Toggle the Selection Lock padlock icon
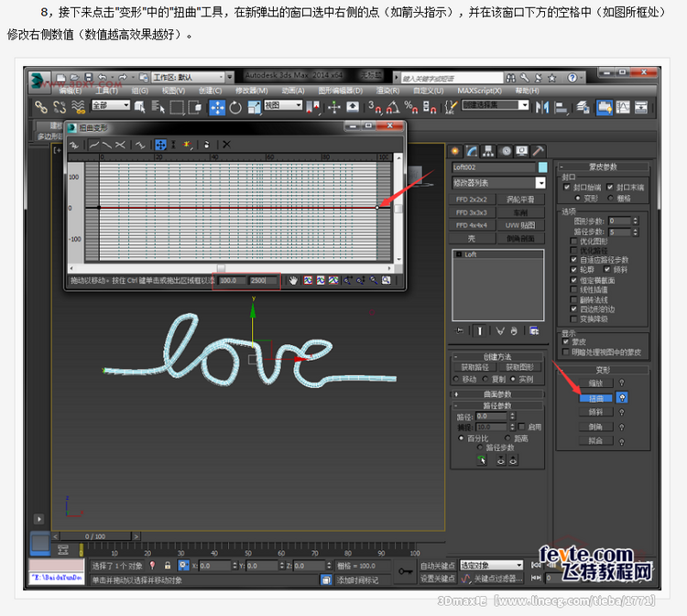This screenshot has width=687, height=616. point(168,566)
